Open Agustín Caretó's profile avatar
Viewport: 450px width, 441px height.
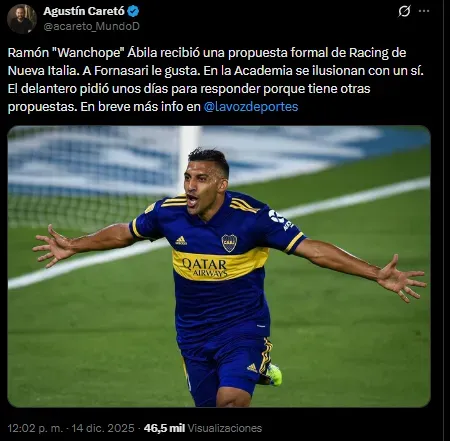22,19
